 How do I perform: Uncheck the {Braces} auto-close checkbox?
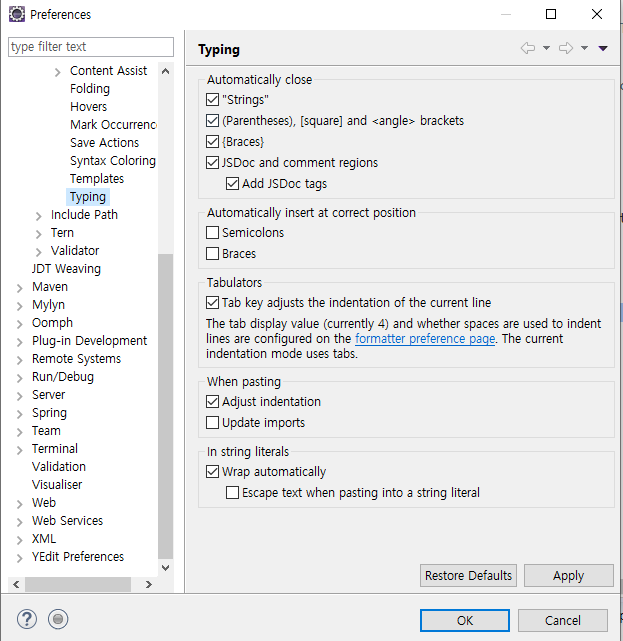click(x=212, y=141)
